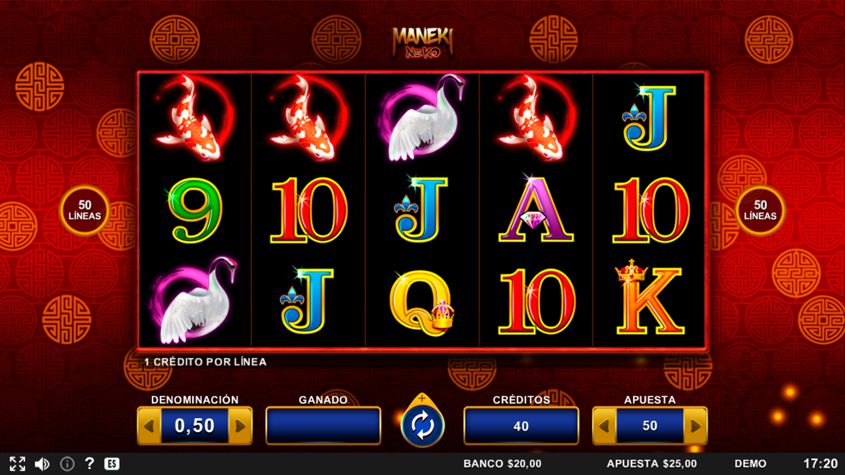This screenshot has height=475, width=845.
Task: Lower bet with Apuesta left arrow
Action: (x=605, y=426)
